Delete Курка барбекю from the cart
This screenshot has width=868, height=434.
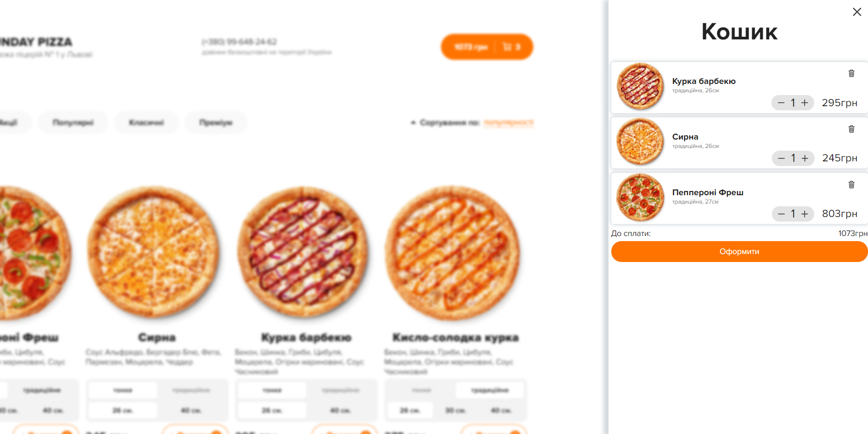tap(851, 73)
